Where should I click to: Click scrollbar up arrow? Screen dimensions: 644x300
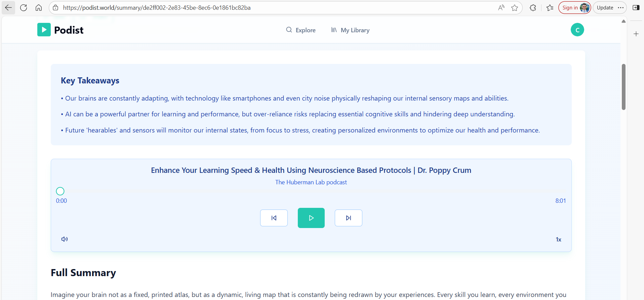click(623, 21)
